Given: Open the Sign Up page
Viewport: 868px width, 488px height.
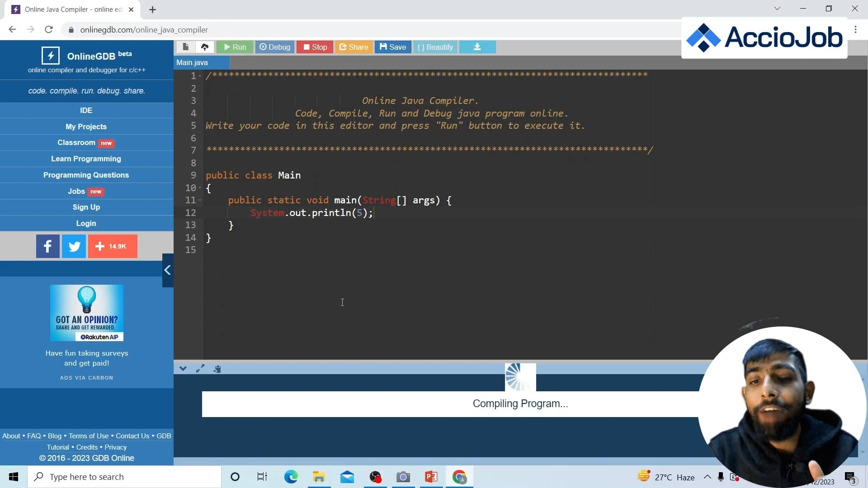Looking at the screenshot, I should [86, 207].
